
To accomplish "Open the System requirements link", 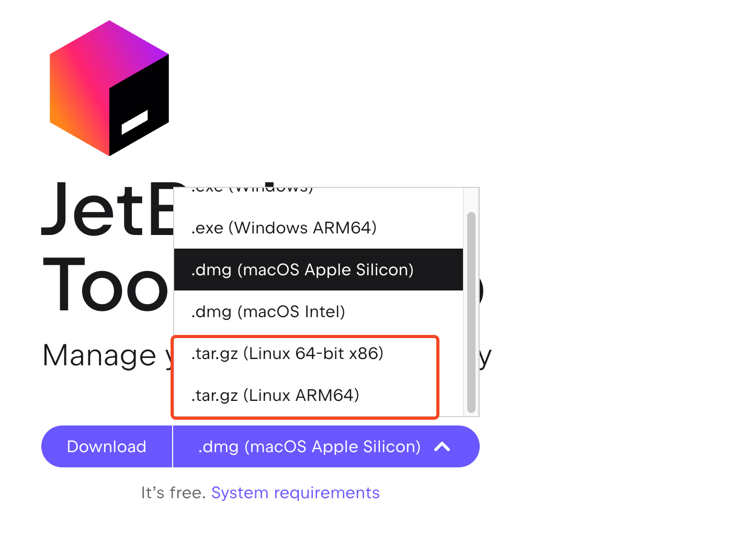I will pyautogui.click(x=295, y=493).
